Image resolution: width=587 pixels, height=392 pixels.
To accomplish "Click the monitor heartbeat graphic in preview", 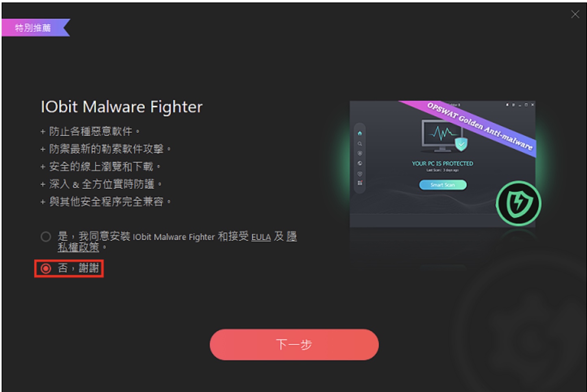I will 441,135.
